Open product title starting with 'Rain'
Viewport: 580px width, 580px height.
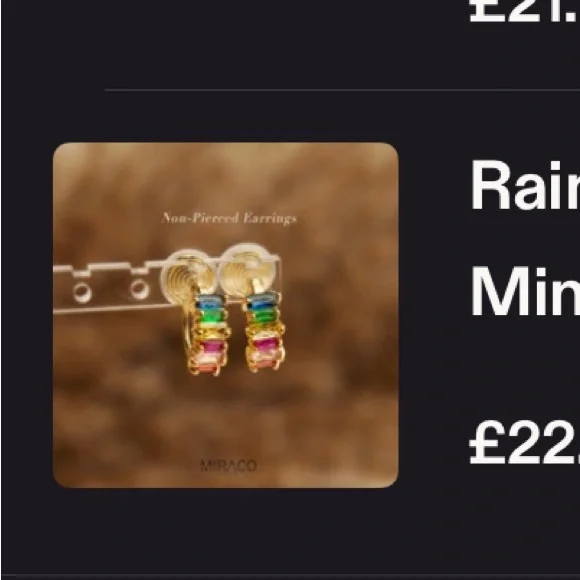coord(525,185)
